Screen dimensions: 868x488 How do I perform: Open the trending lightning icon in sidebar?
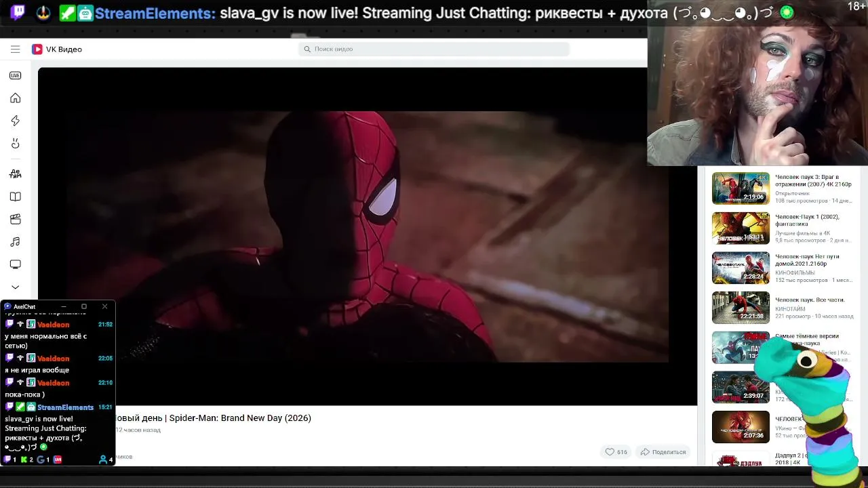(15, 121)
